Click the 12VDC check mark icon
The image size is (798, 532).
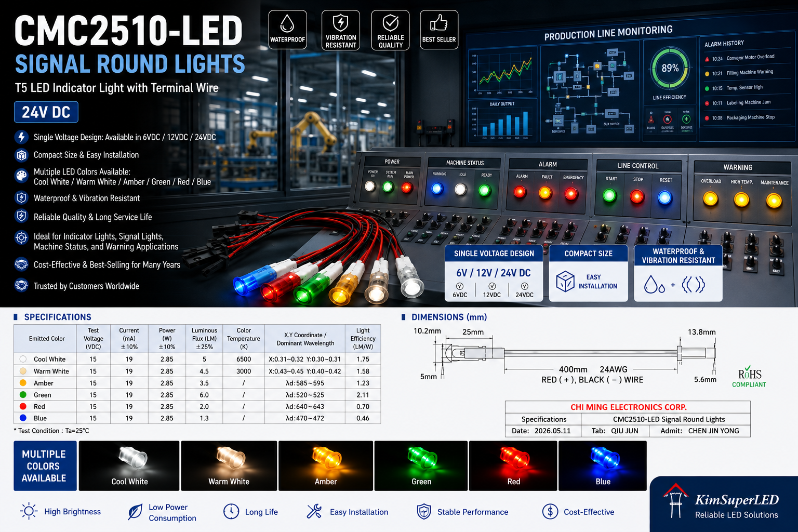pyautogui.click(x=492, y=286)
